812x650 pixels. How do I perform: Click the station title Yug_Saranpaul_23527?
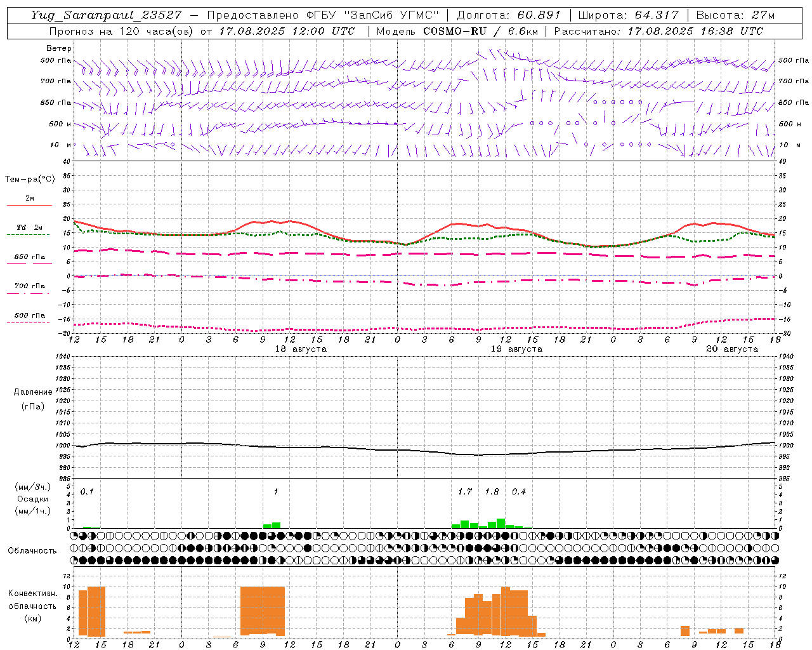[105, 15]
